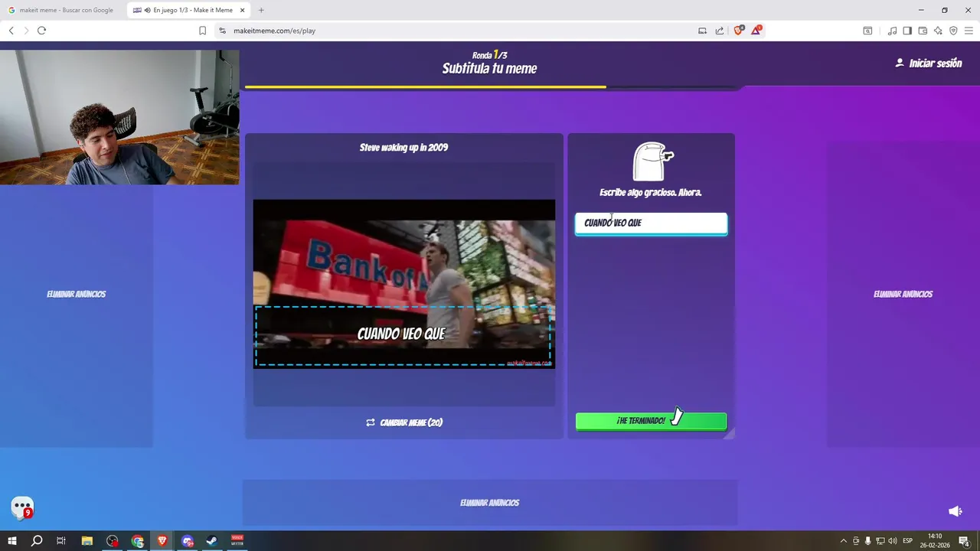Open the media control music note icon

(892, 31)
